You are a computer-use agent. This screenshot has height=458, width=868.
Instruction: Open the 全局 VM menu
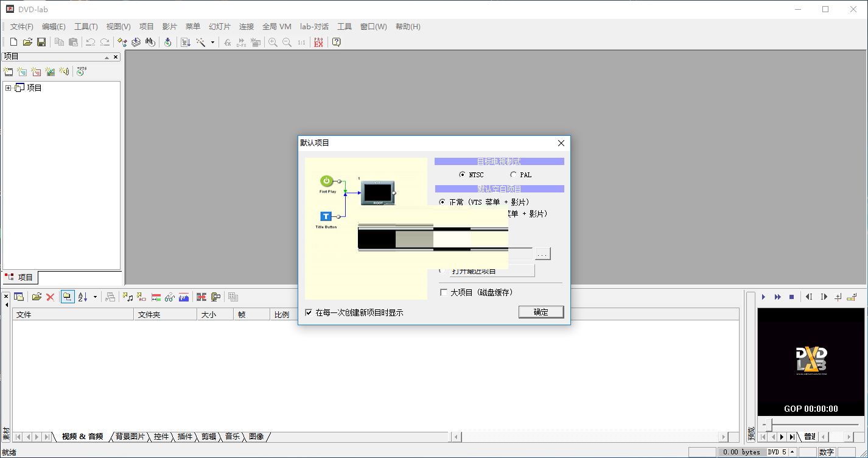(x=277, y=27)
